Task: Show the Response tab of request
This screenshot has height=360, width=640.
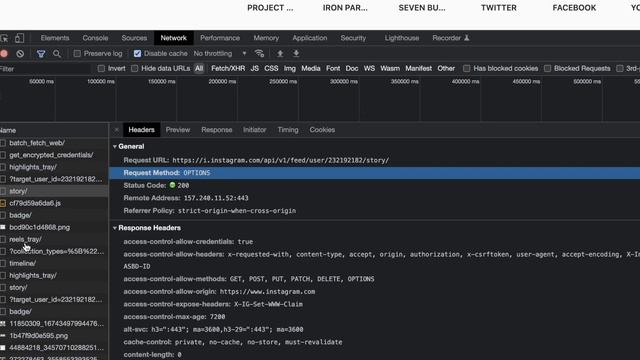Action: click(217, 130)
